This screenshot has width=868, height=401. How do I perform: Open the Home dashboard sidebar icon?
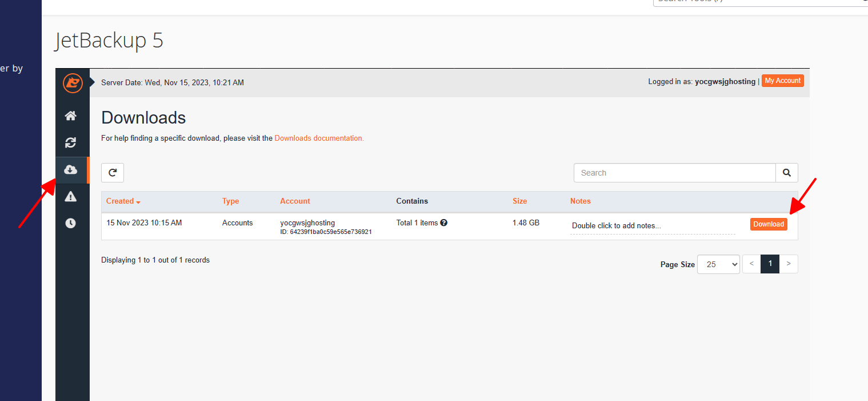tap(71, 116)
